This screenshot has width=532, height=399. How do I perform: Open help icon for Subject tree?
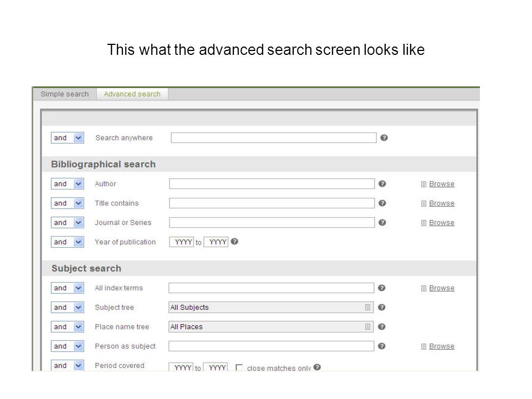pos(381,307)
